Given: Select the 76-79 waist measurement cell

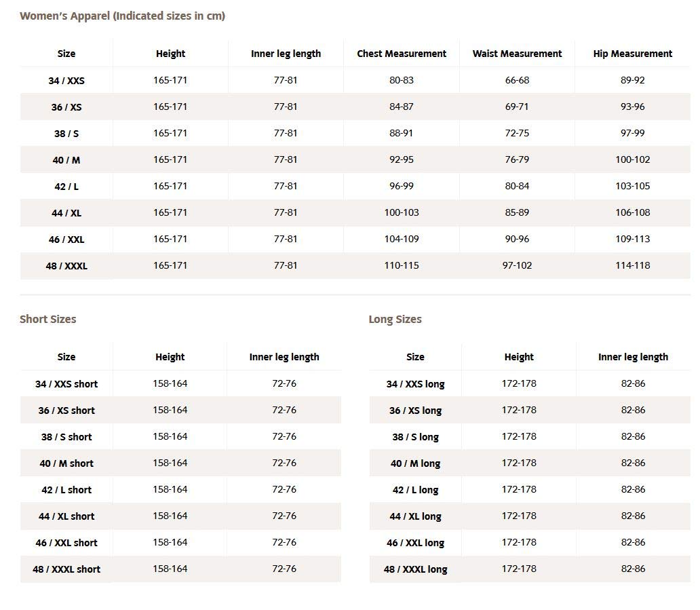Looking at the screenshot, I should click(517, 159).
